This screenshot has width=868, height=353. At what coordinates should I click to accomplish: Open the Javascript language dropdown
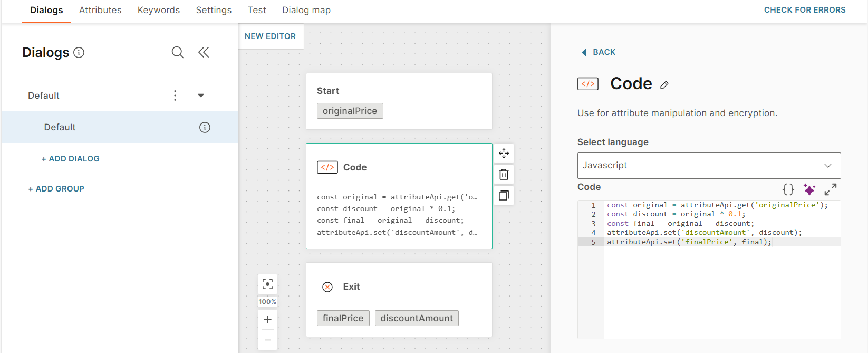click(x=709, y=166)
